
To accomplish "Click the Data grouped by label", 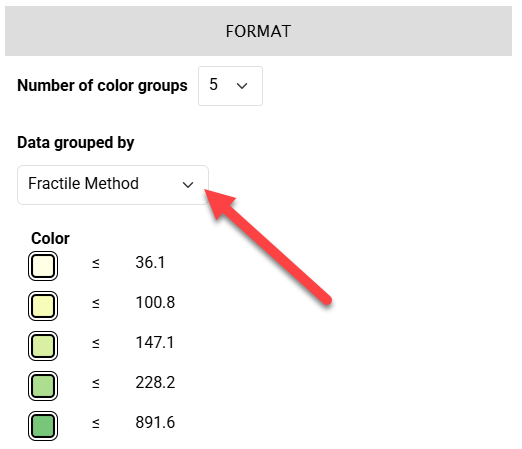I will point(76,143).
